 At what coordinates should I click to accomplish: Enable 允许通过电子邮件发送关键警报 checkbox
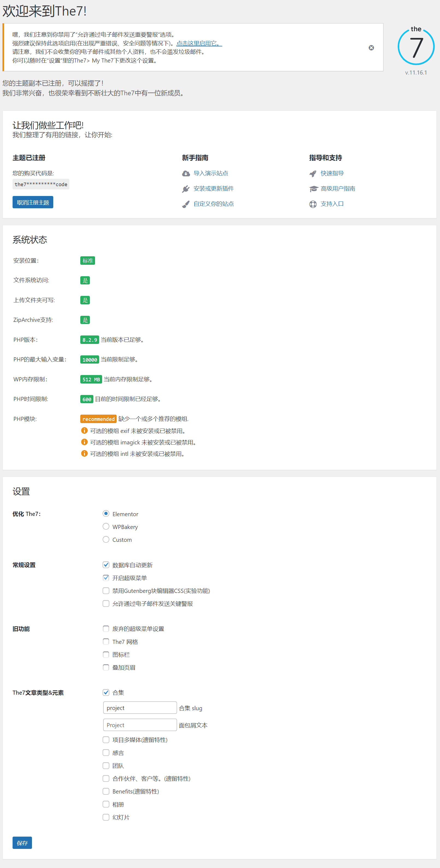106,603
